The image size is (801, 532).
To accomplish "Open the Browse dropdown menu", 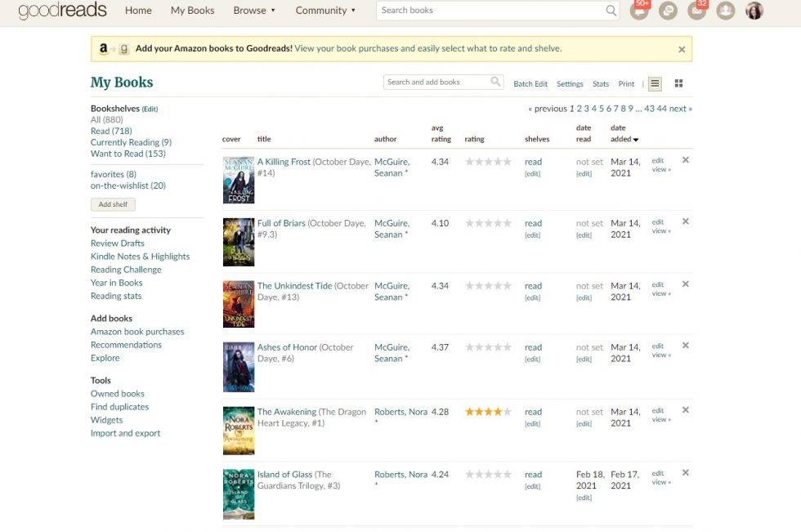I will tap(253, 10).
